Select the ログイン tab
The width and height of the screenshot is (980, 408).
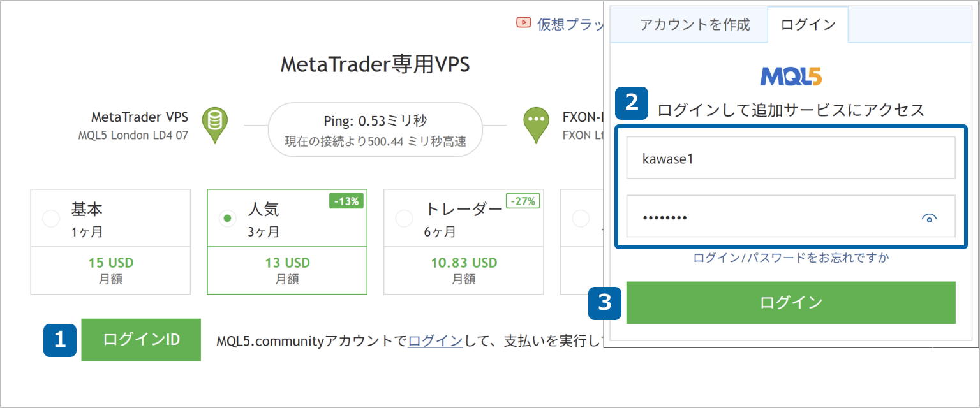coord(807,24)
